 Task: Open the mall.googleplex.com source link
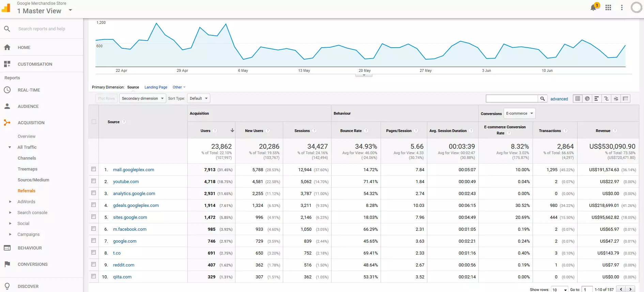point(134,169)
